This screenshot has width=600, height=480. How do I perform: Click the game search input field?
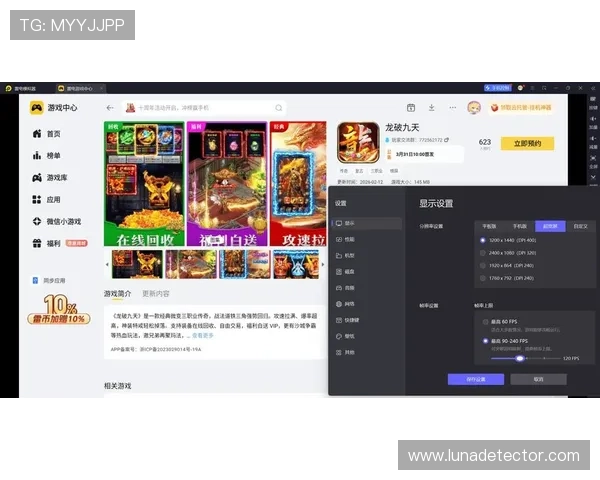204,108
